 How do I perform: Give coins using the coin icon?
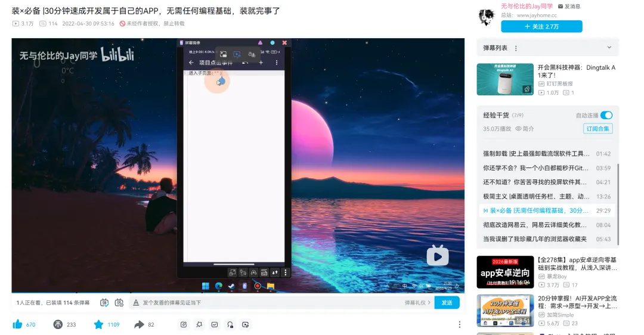58,324
